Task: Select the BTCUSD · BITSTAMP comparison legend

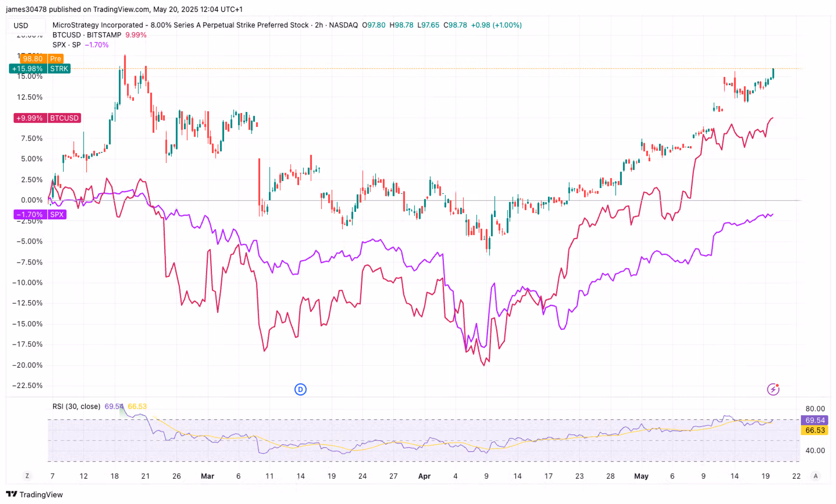Action: 87,35
